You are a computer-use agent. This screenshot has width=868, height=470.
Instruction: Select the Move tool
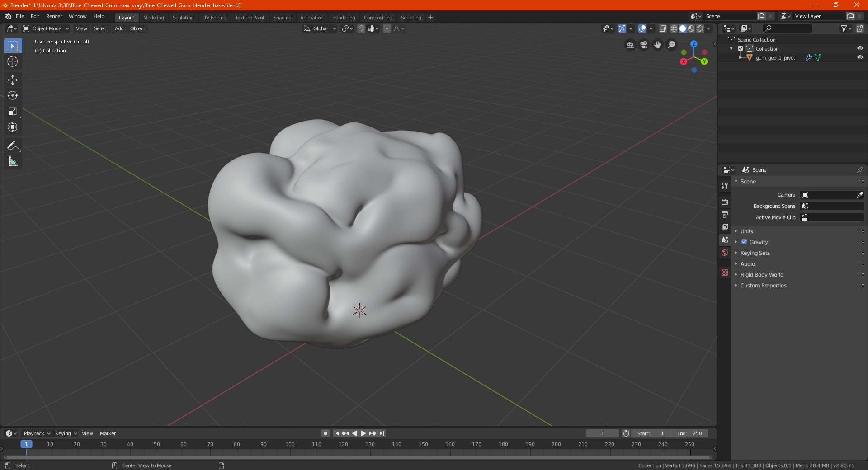click(13, 80)
